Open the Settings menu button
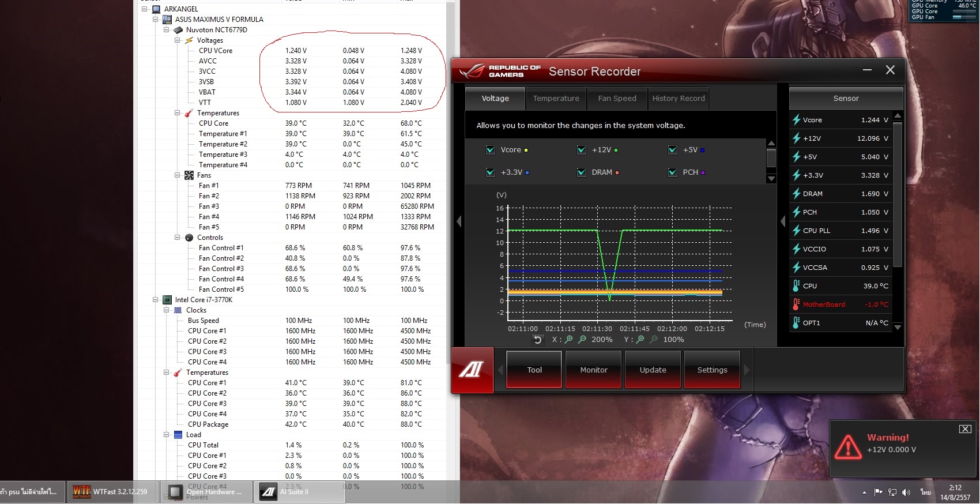Viewport: 980px width, 504px height. click(x=713, y=370)
